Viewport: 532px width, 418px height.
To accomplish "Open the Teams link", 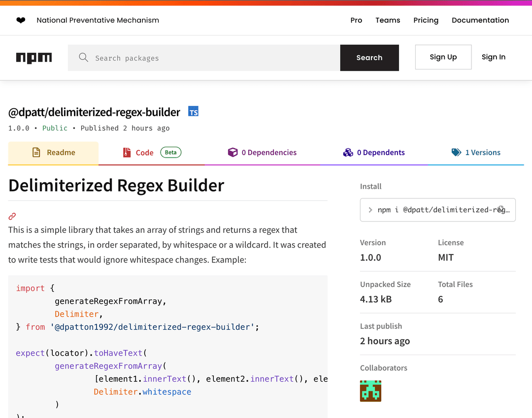I will tap(388, 20).
